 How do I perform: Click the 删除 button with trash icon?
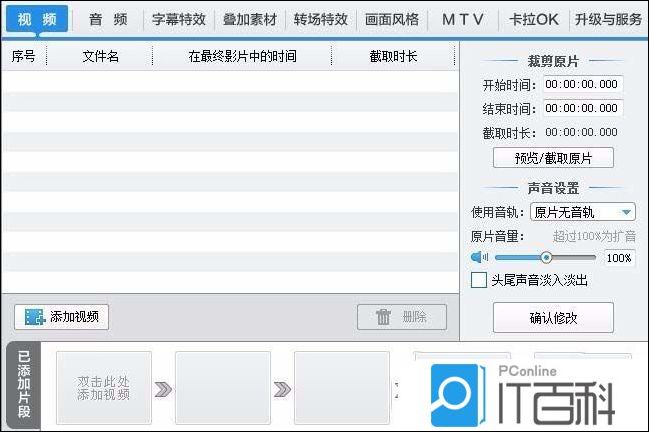coord(402,317)
